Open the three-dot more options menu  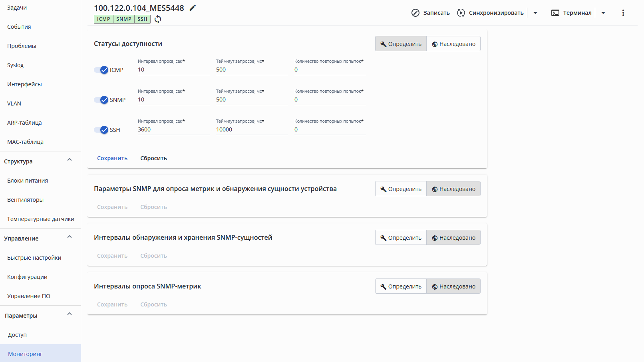pyautogui.click(x=623, y=13)
